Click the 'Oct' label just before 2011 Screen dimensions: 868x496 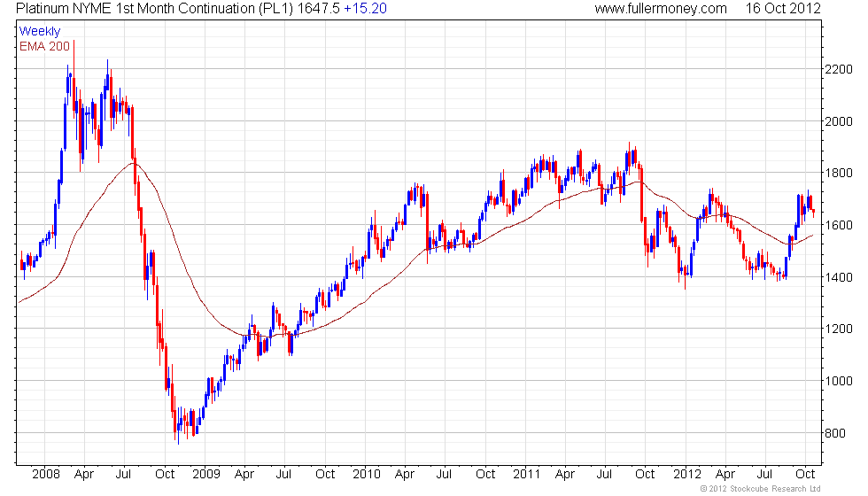[x=485, y=475]
